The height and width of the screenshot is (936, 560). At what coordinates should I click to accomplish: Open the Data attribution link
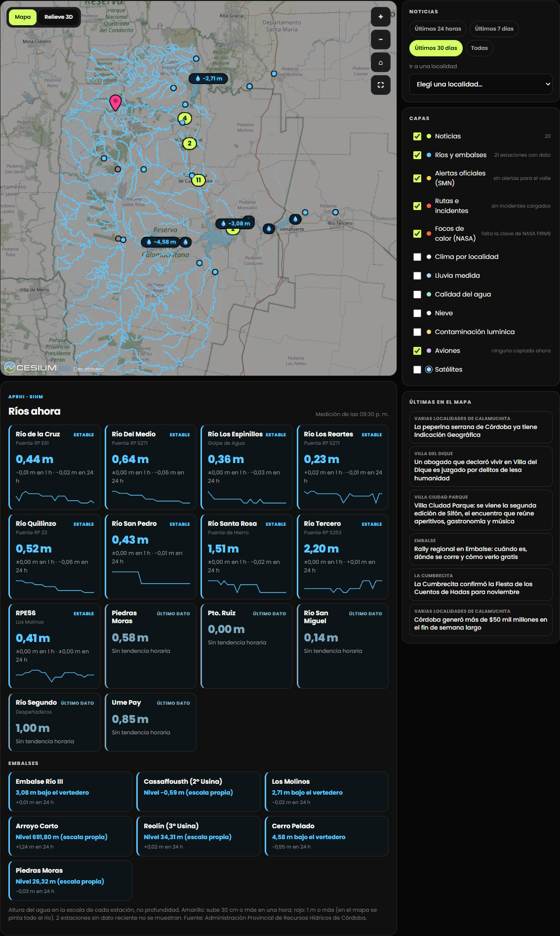point(89,369)
